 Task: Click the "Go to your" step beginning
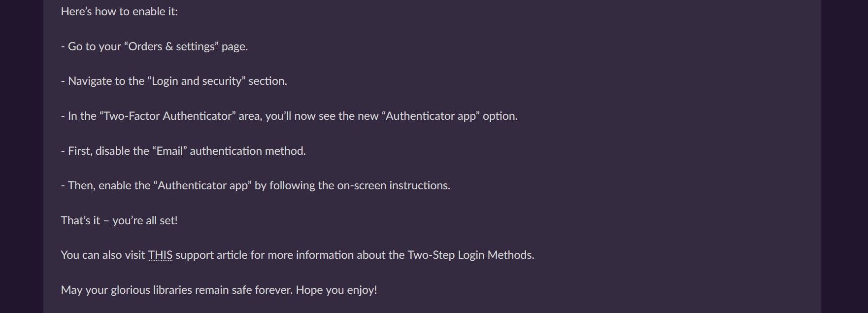[x=94, y=46]
